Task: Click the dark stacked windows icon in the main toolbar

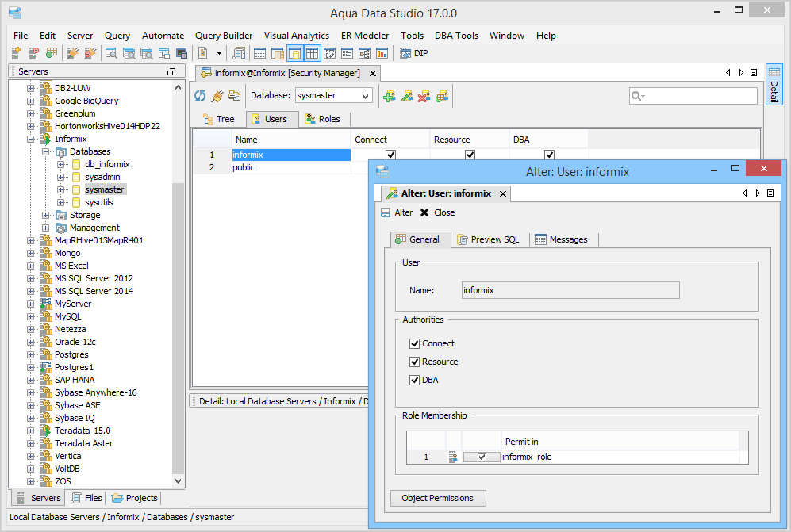Action: point(182,53)
